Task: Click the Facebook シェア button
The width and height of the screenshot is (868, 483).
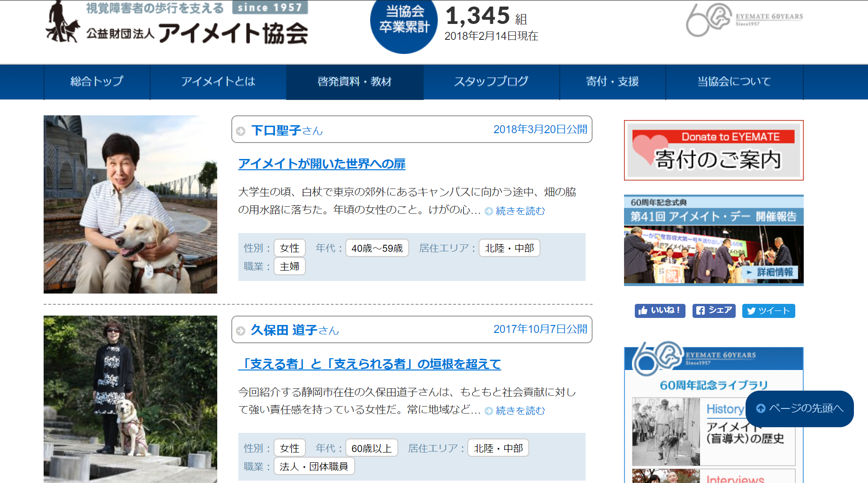Action: (714, 310)
